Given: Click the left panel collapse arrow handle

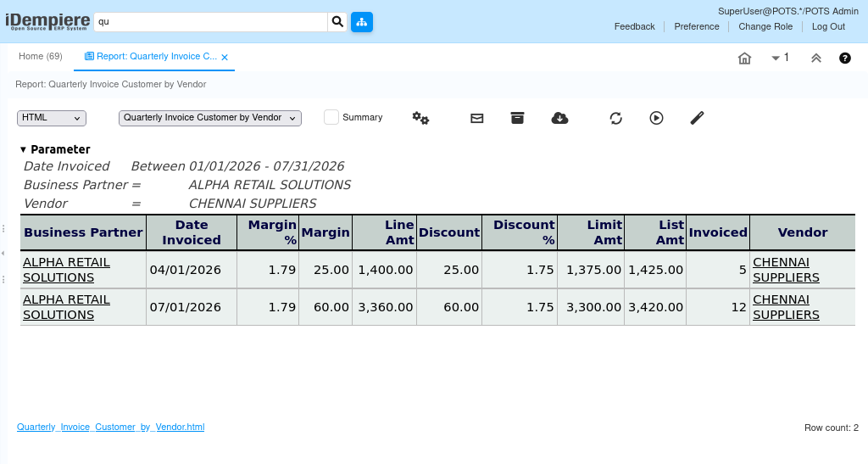Looking at the screenshot, I should point(3,253).
